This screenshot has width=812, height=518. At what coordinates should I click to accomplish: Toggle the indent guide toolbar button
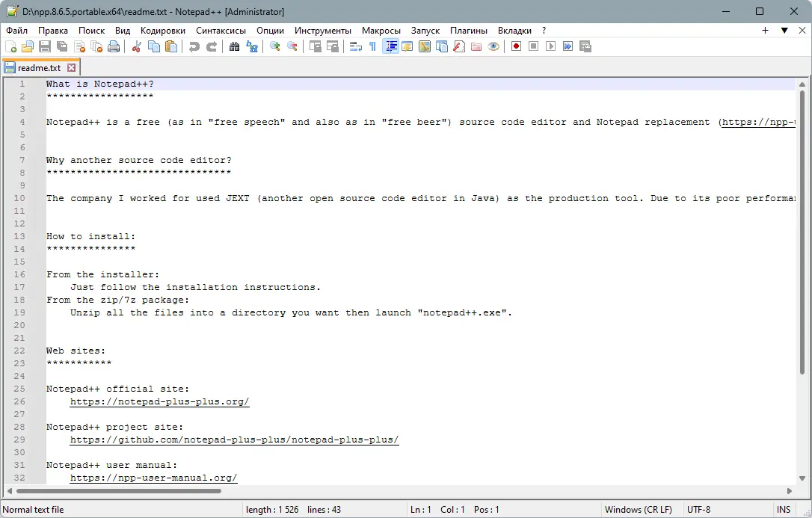390,46
